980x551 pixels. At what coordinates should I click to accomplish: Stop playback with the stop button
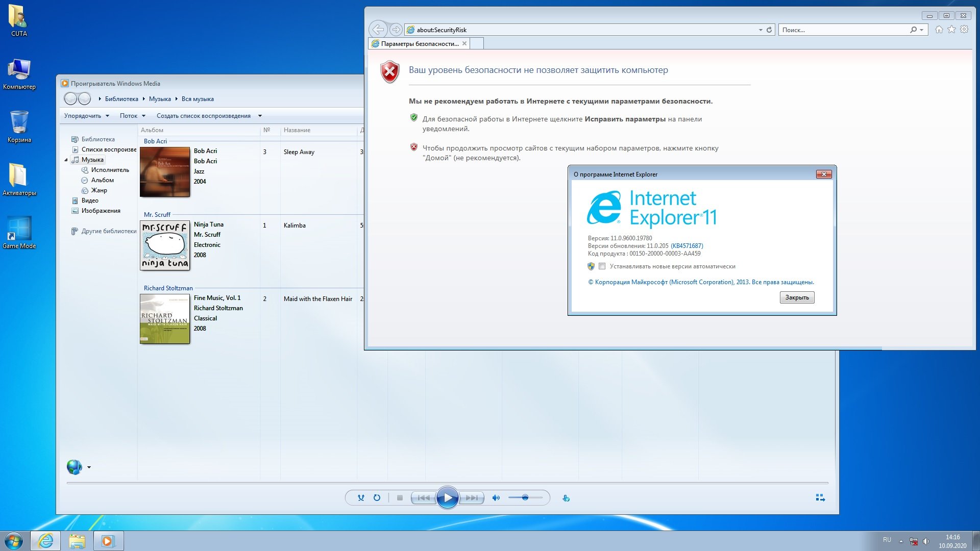400,498
